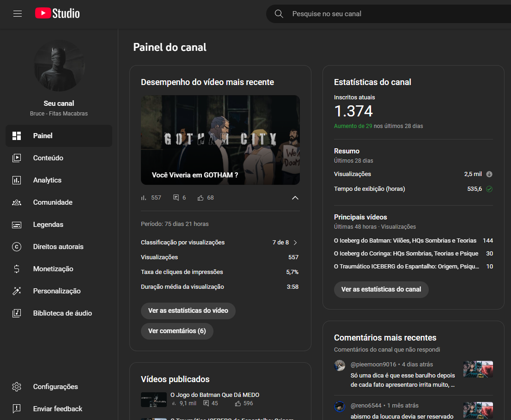Open 'O Iceberg do Coringa' top video
Image resolution: width=511 pixels, height=420 pixels.
[406, 254]
